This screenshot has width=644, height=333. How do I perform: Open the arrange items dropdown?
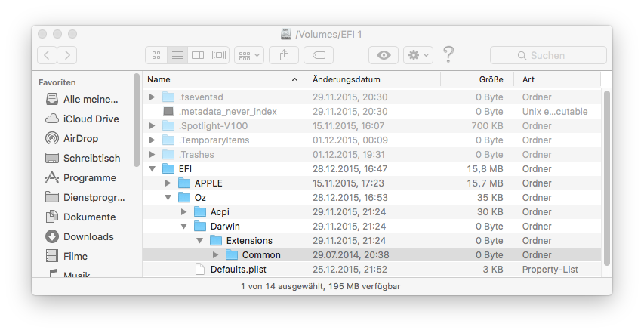click(248, 55)
